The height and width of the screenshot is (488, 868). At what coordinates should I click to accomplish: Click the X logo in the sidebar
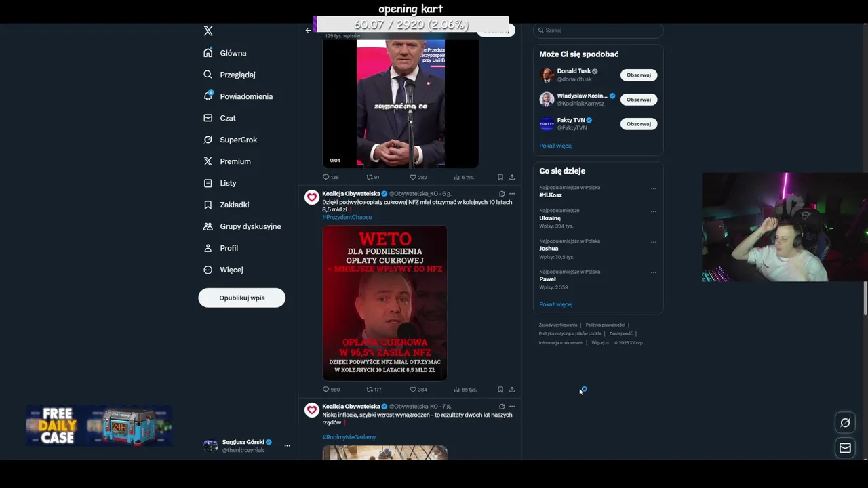click(208, 31)
